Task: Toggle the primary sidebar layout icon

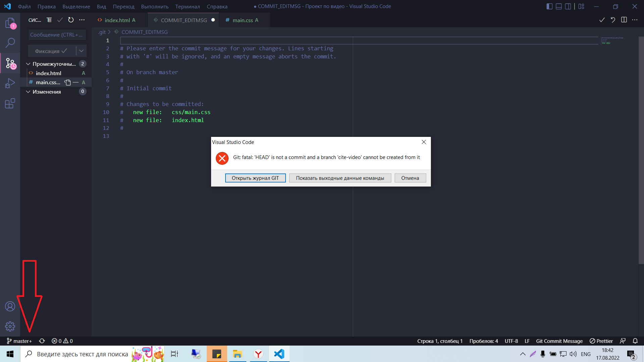Action: [549, 6]
